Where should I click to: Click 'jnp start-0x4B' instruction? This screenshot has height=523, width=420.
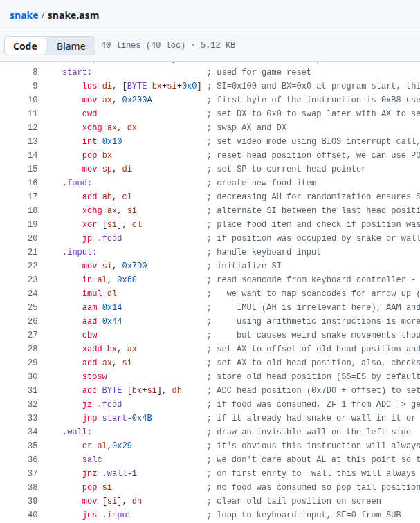pos(117,418)
